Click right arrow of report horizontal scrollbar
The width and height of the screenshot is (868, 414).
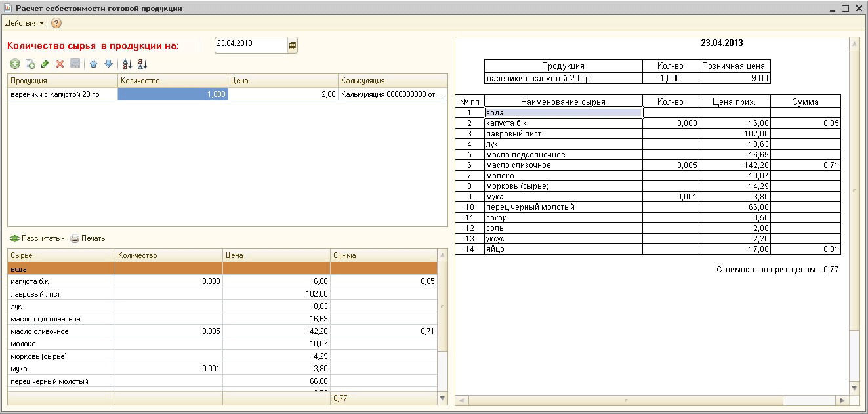(842, 400)
